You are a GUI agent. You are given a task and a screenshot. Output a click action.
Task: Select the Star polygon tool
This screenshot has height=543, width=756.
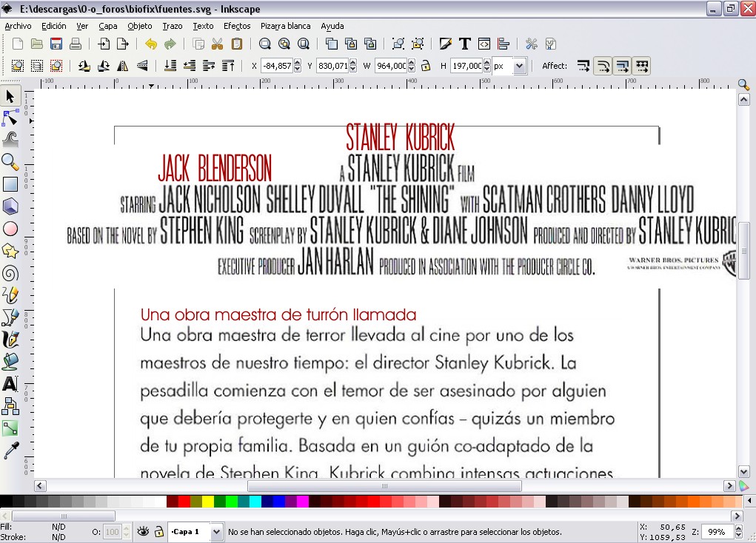click(10, 251)
